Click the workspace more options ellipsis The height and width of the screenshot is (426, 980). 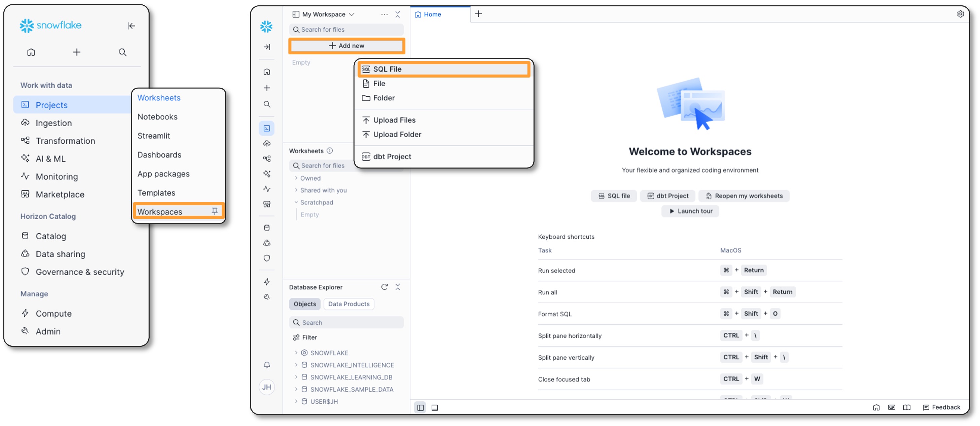(384, 14)
